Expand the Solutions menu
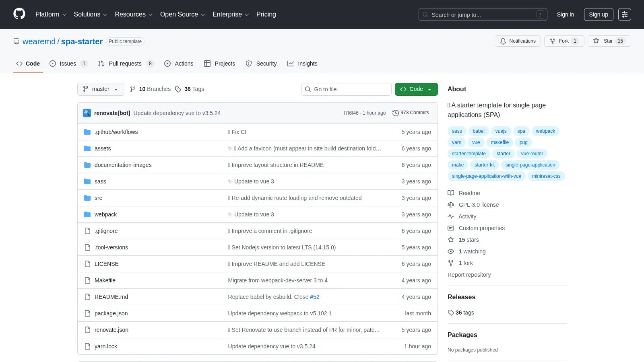Screen dimensions: 644x362 [x=91, y=14]
